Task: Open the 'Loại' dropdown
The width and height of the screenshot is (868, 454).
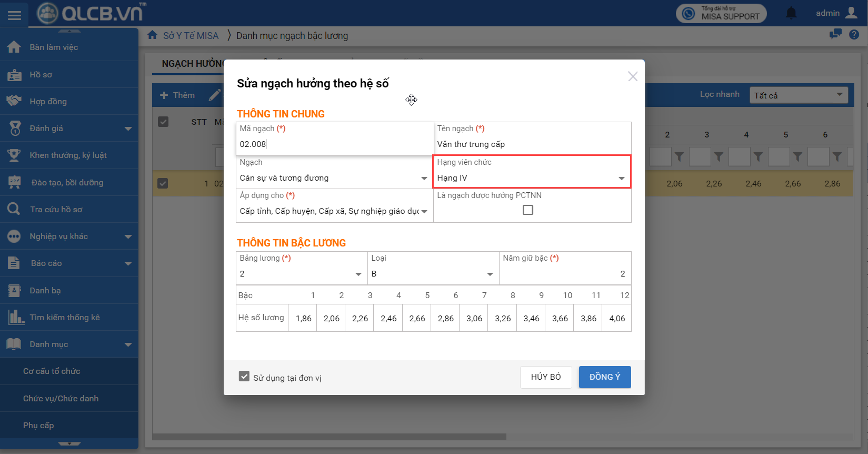Action: pos(433,274)
